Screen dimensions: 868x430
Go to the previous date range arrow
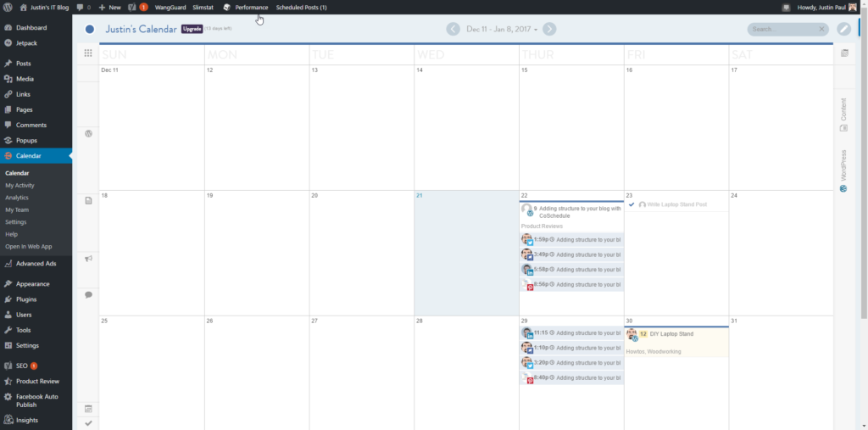tap(453, 30)
